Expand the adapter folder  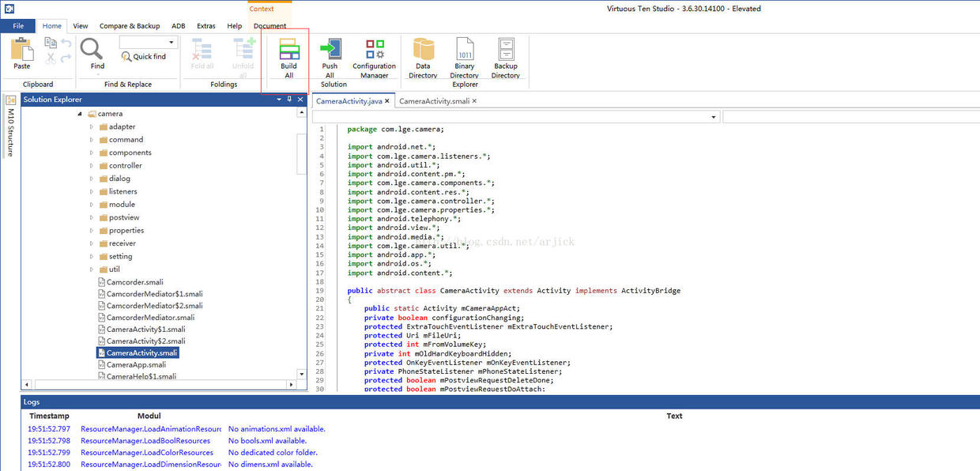coord(92,126)
